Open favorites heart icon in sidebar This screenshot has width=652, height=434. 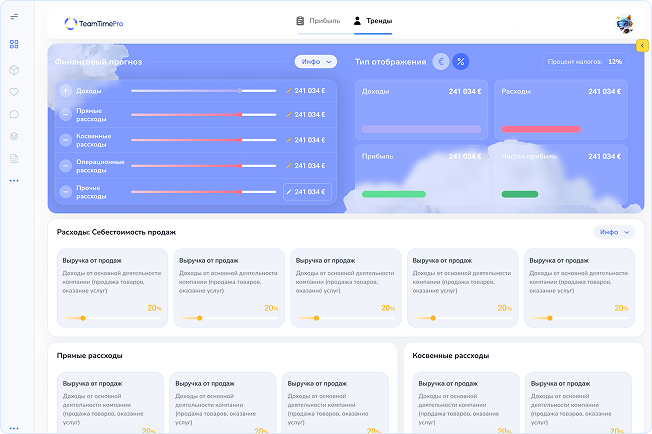(x=14, y=92)
